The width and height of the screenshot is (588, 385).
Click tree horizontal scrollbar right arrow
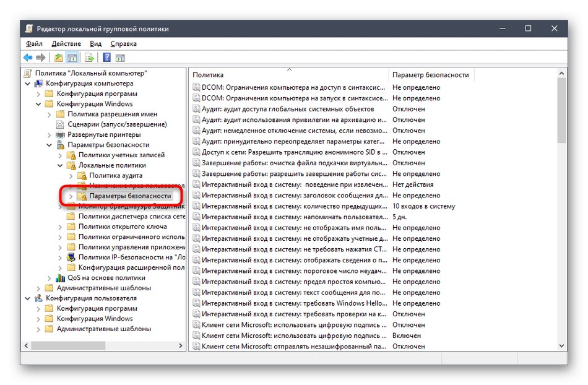coord(181,345)
